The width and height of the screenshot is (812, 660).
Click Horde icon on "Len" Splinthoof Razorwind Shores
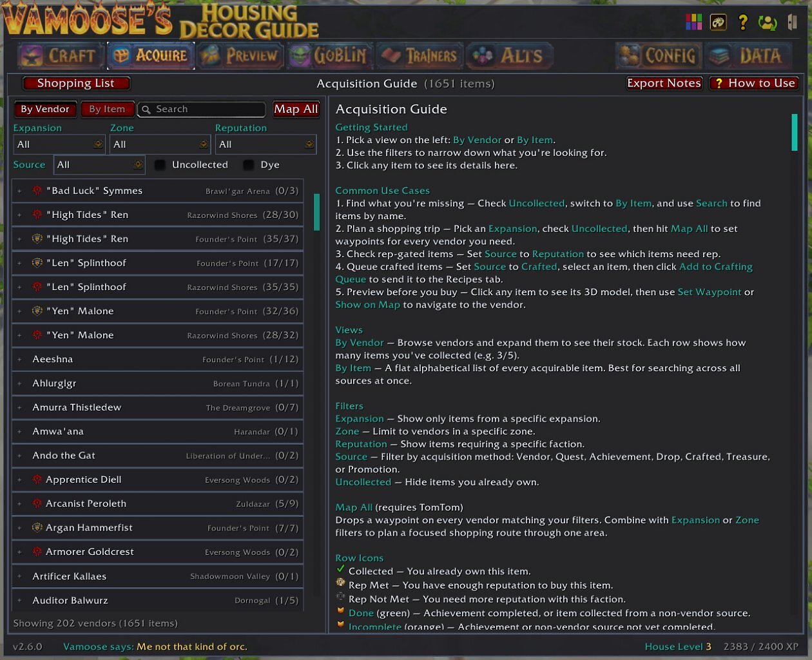click(37, 287)
